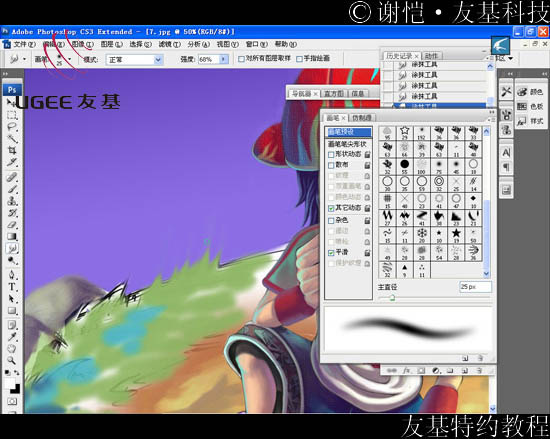This screenshot has width=550, height=439.
Task: Open the 颜色 panel button
Action: coord(530,92)
